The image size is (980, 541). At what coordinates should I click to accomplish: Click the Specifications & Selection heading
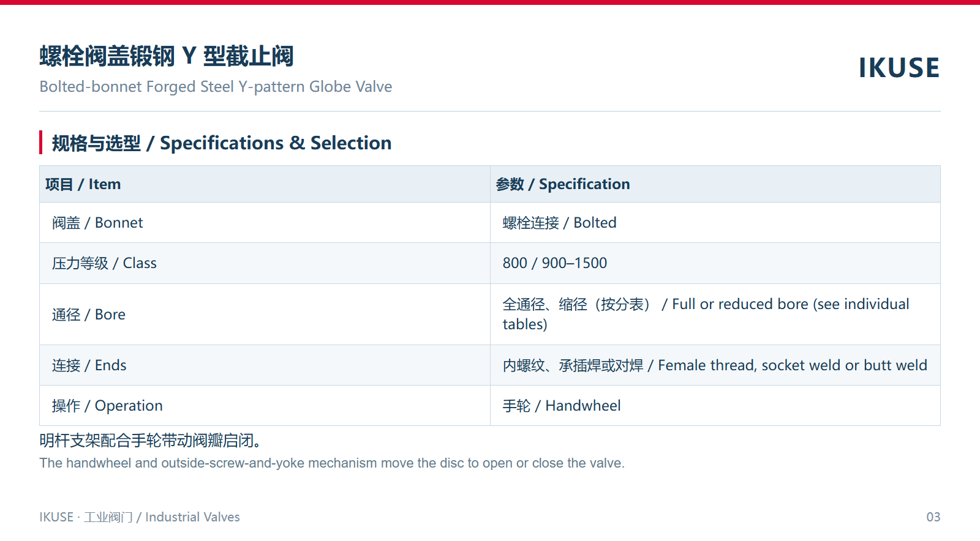click(222, 143)
